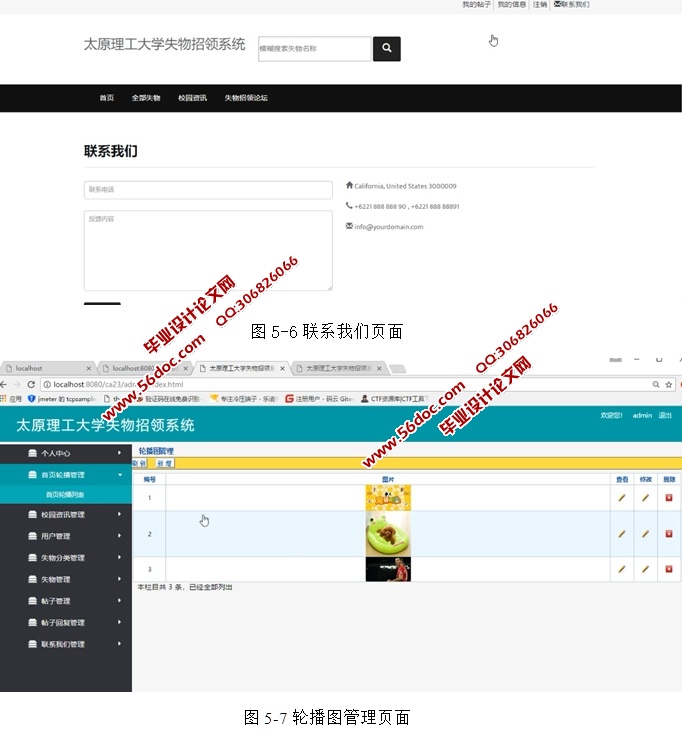Click the view pencil icon in row 2
This screenshot has width=682, height=737.
(x=622, y=534)
